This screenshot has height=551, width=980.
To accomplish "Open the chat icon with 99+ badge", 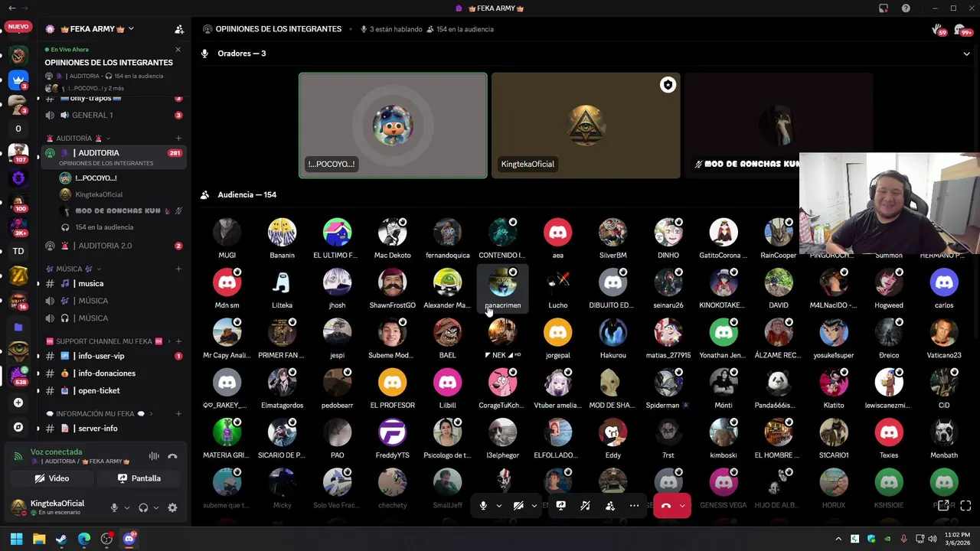I will point(962,30).
